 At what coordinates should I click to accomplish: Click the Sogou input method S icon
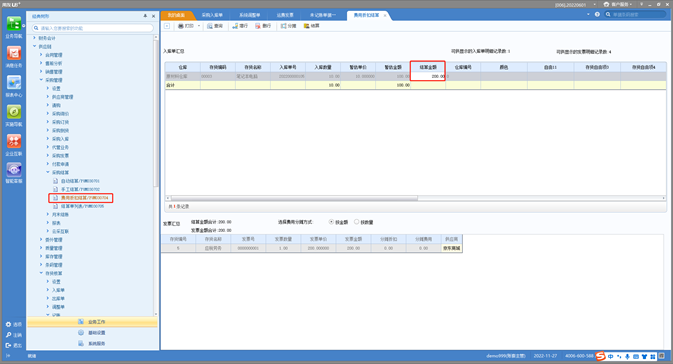pyautogui.click(x=600, y=356)
